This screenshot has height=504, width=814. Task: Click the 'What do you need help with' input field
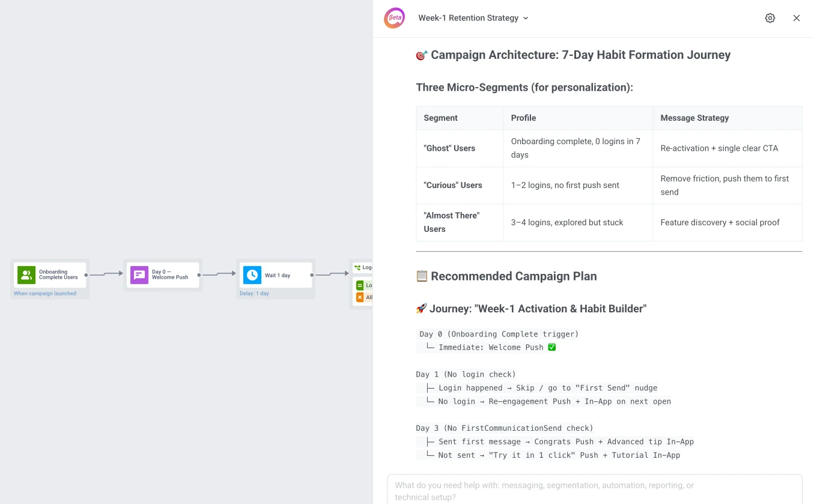(x=594, y=488)
